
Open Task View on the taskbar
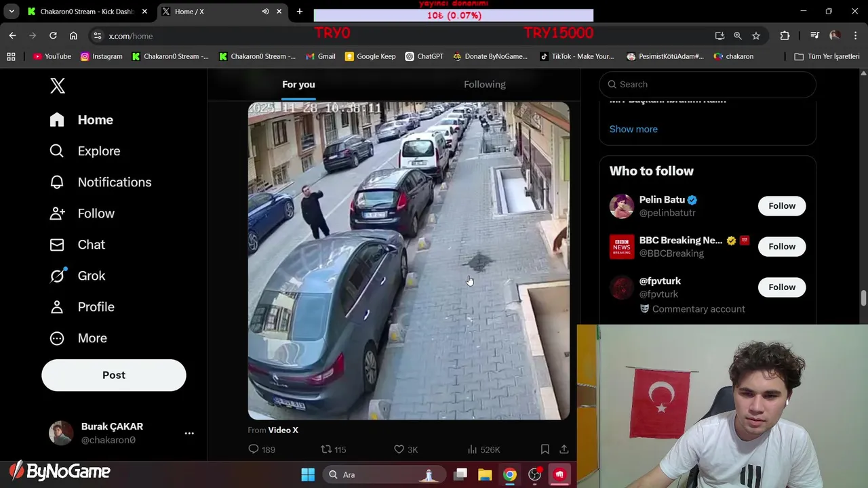pos(460,474)
